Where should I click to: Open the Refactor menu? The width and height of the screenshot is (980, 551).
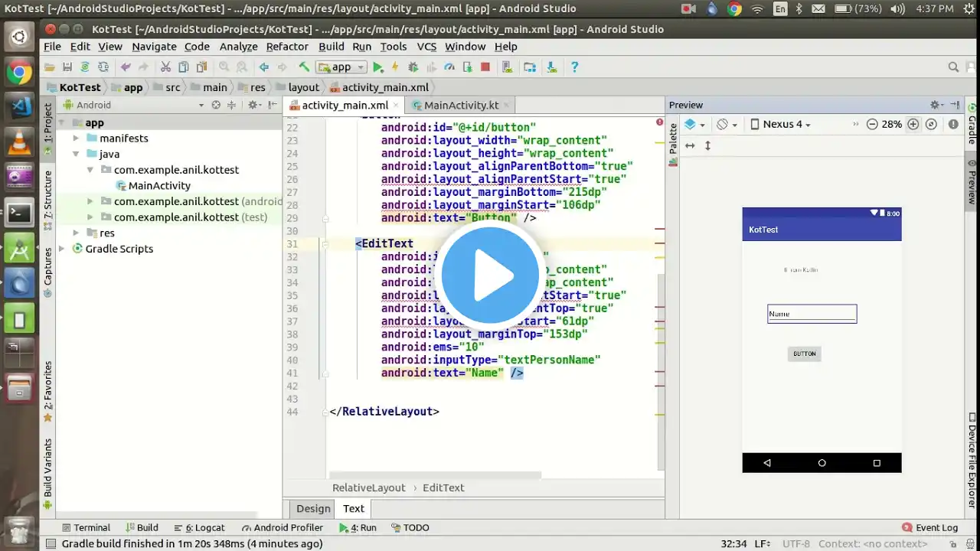[x=287, y=47]
